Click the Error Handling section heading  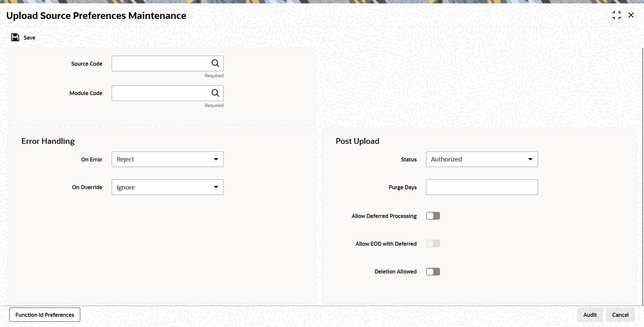point(48,141)
